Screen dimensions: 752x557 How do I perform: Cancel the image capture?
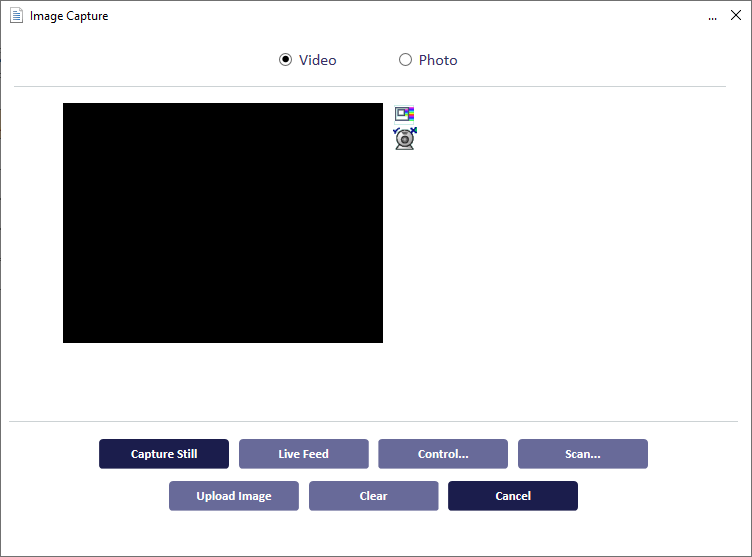[x=512, y=496]
